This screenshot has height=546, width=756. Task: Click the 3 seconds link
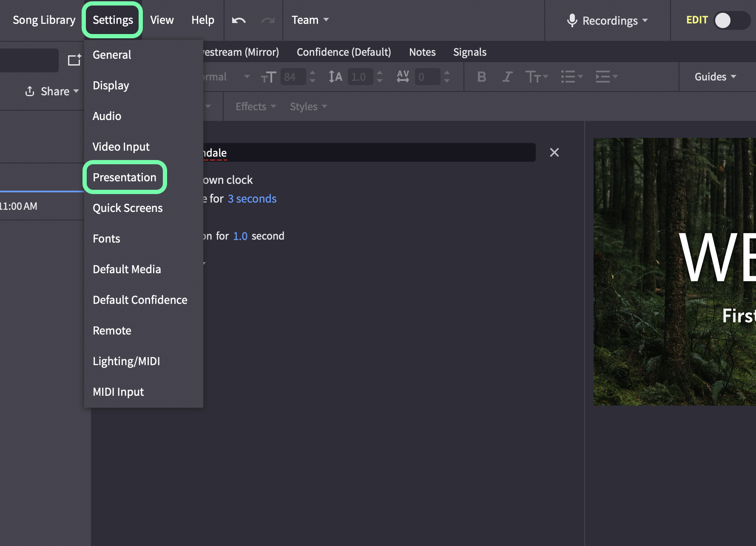(x=252, y=199)
